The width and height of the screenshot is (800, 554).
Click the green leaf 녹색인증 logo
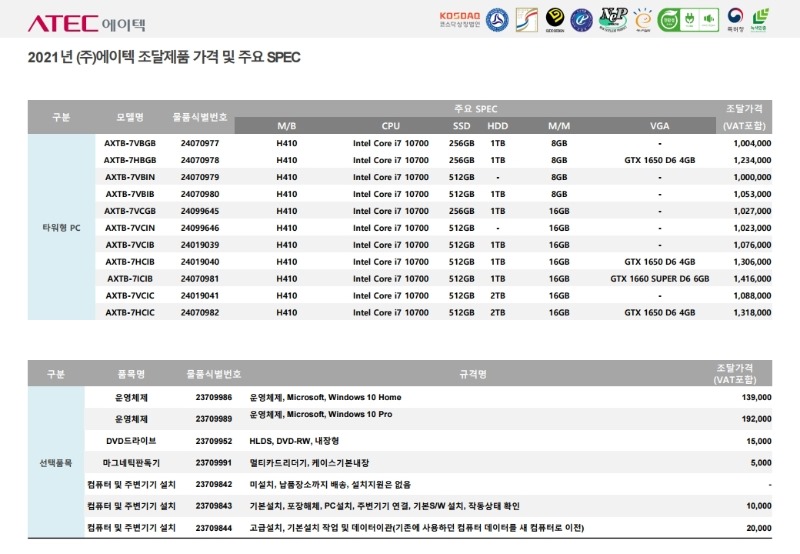coord(759,20)
